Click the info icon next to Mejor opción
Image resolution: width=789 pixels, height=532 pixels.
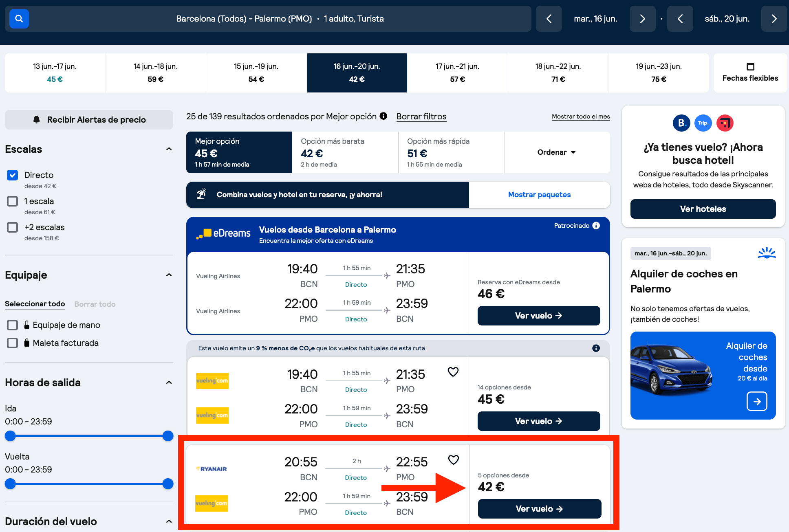coord(383,116)
